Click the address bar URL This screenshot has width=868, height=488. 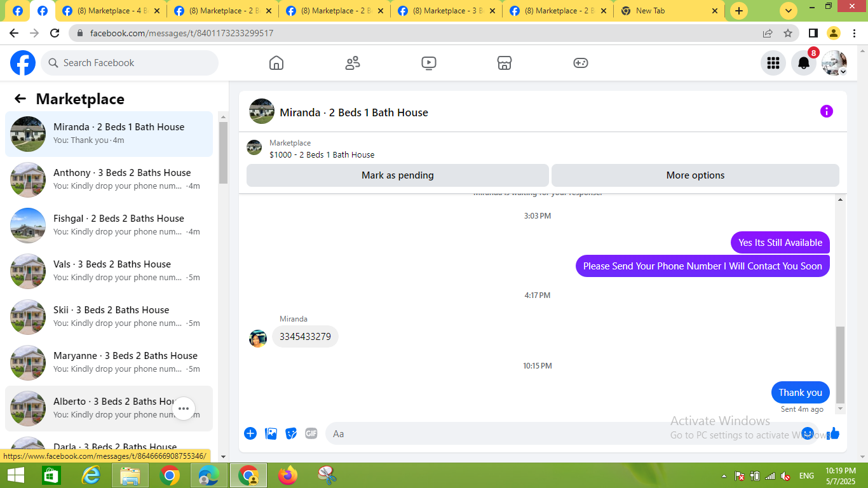[x=182, y=33]
